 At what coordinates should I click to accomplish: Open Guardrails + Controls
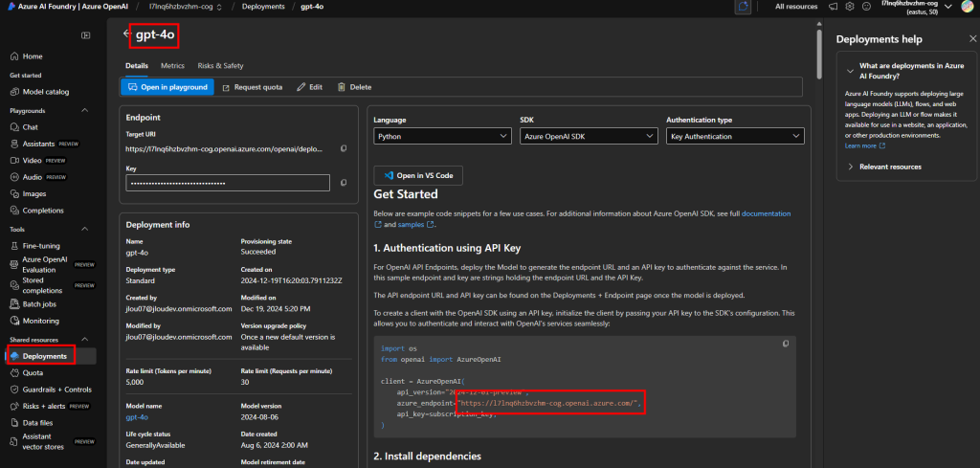[x=52, y=390]
